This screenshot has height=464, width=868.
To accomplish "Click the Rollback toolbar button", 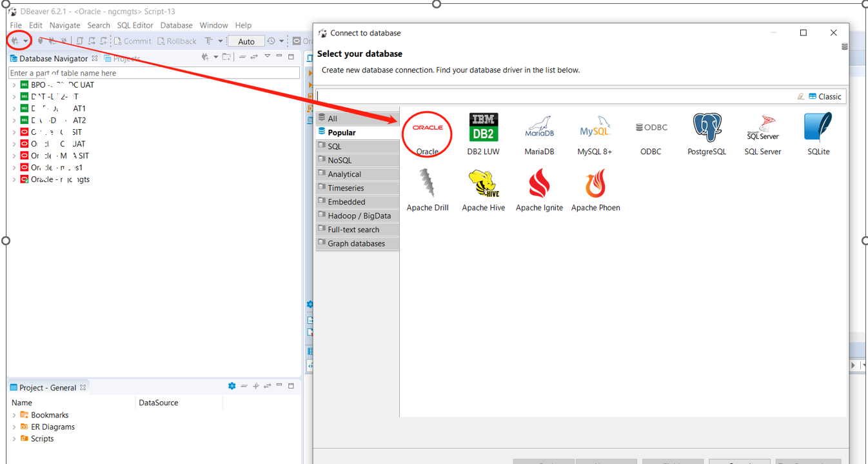I will (177, 41).
